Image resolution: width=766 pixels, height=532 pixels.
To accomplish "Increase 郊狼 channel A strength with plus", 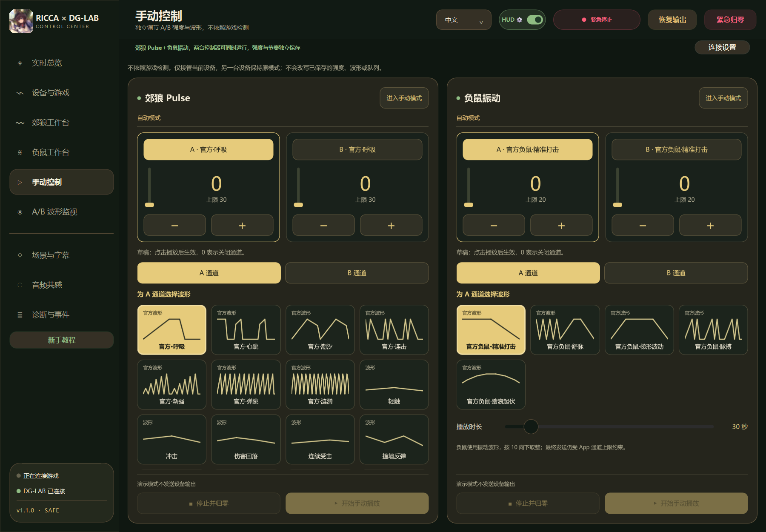I will [x=242, y=225].
